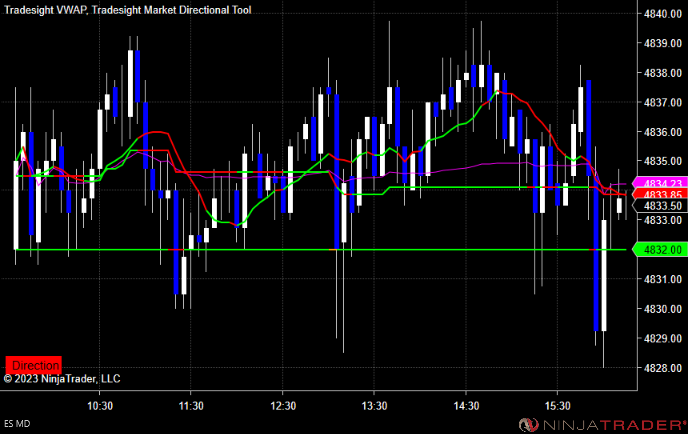The height and width of the screenshot is (434, 688).
Task: Click the 10:30 time axis label
Action: [x=100, y=406]
